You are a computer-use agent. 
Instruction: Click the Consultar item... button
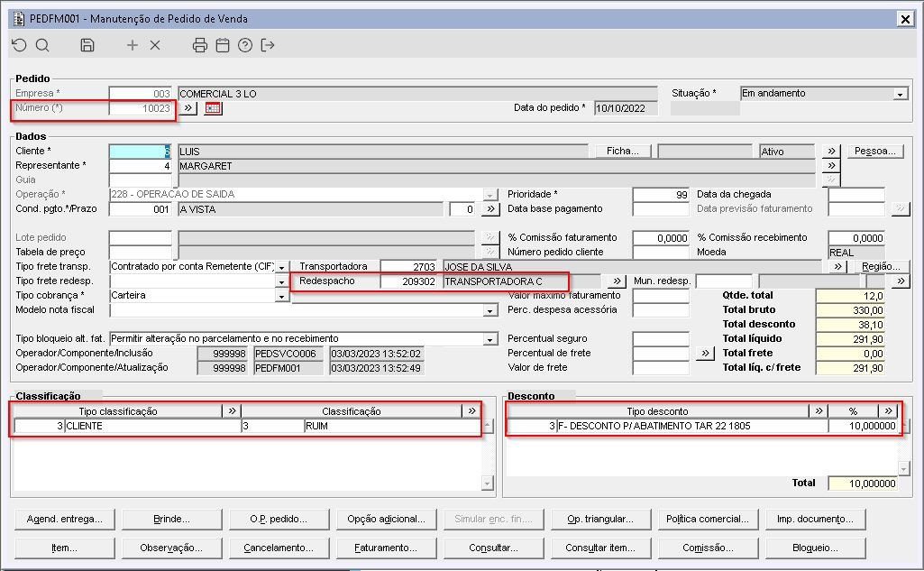click(x=600, y=548)
